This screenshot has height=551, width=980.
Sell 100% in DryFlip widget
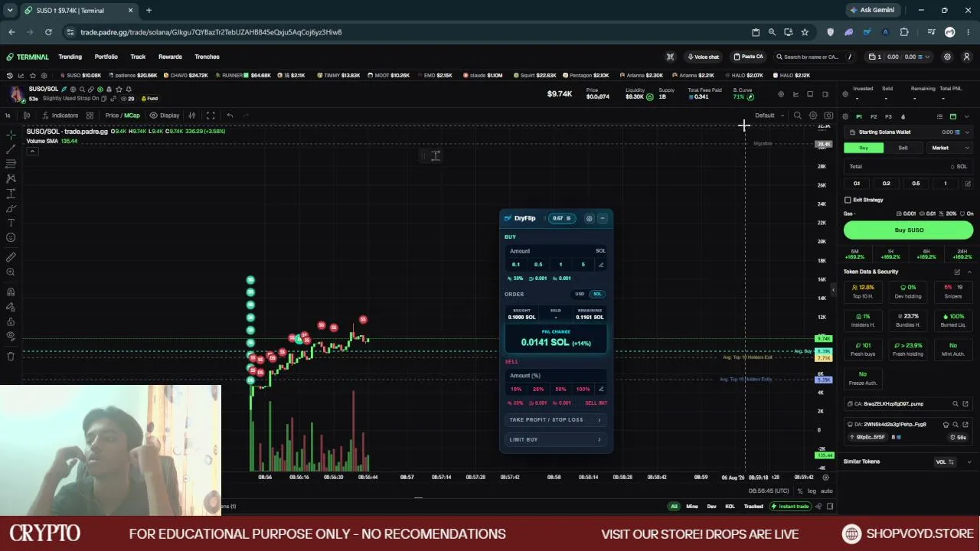(583, 390)
